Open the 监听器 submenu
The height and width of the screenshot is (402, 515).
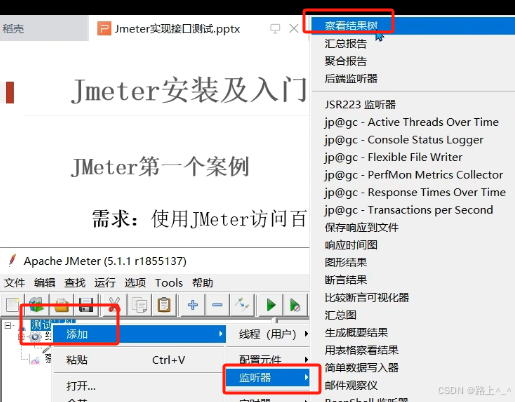[x=268, y=377]
